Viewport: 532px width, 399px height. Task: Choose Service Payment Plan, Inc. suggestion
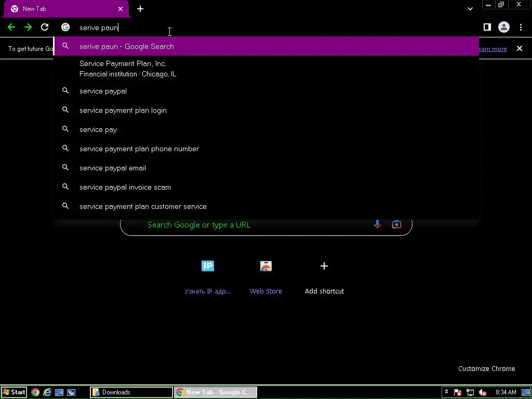tap(267, 69)
